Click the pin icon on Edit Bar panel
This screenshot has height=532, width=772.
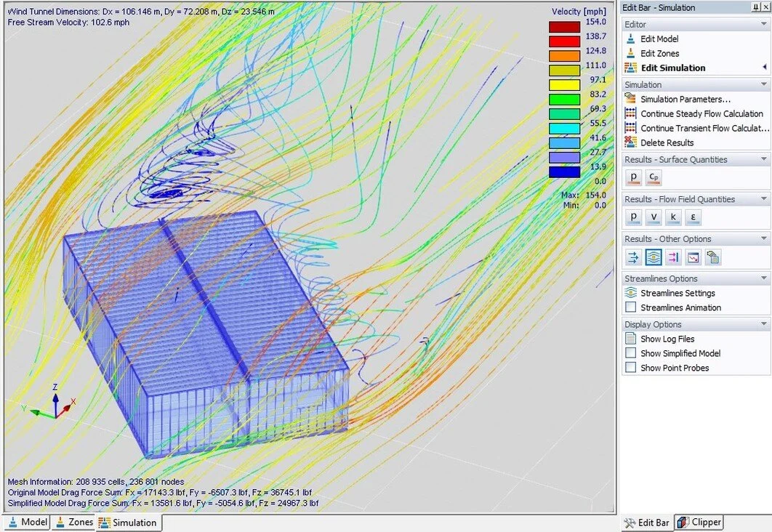(756, 7)
